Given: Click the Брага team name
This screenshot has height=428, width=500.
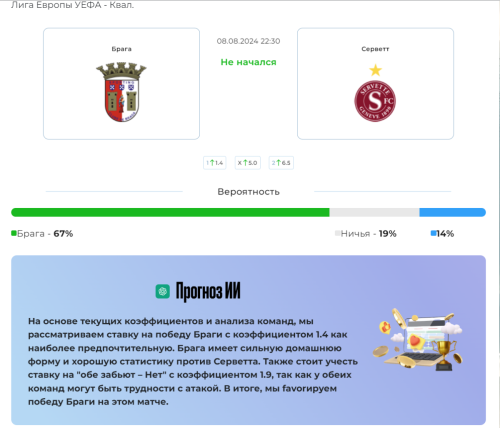Looking at the screenshot, I should pyautogui.click(x=121, y=49).
